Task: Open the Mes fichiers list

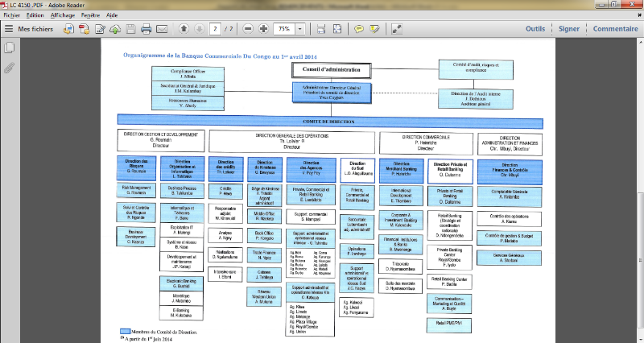Action: point(32,29)
